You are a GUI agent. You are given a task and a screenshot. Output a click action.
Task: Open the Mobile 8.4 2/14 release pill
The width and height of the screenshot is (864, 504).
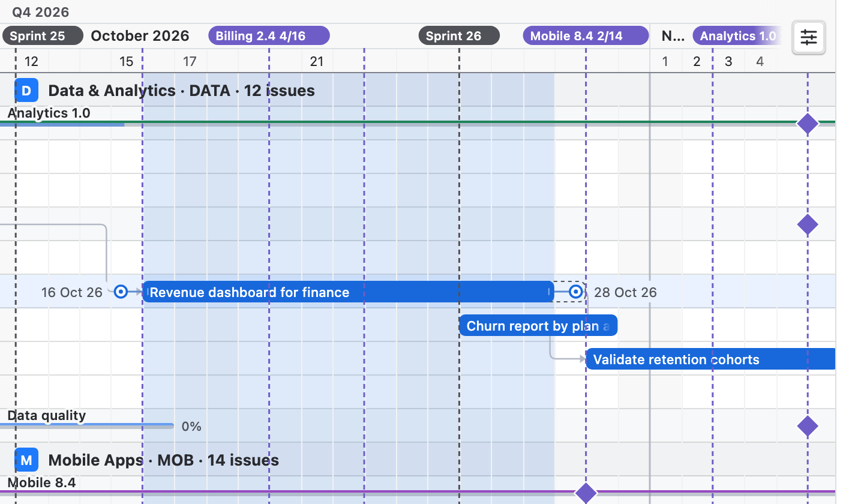tap(586, 36)
